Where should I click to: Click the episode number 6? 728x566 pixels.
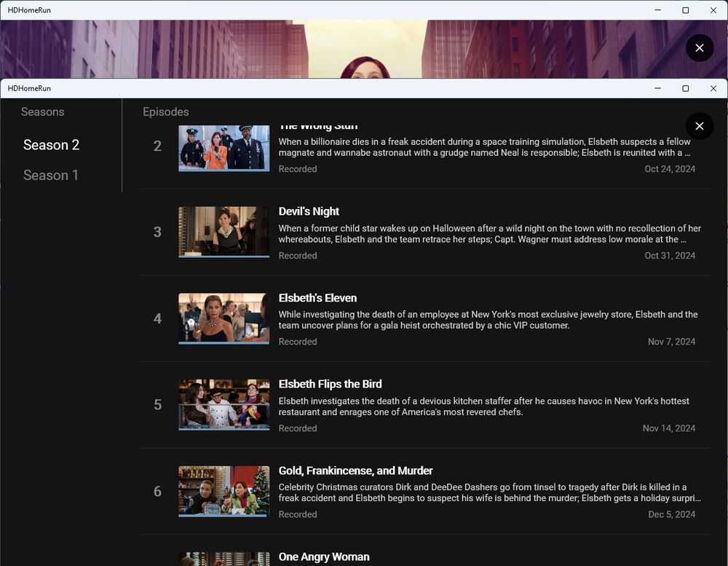pyautogui.click(x=157, y=491)
